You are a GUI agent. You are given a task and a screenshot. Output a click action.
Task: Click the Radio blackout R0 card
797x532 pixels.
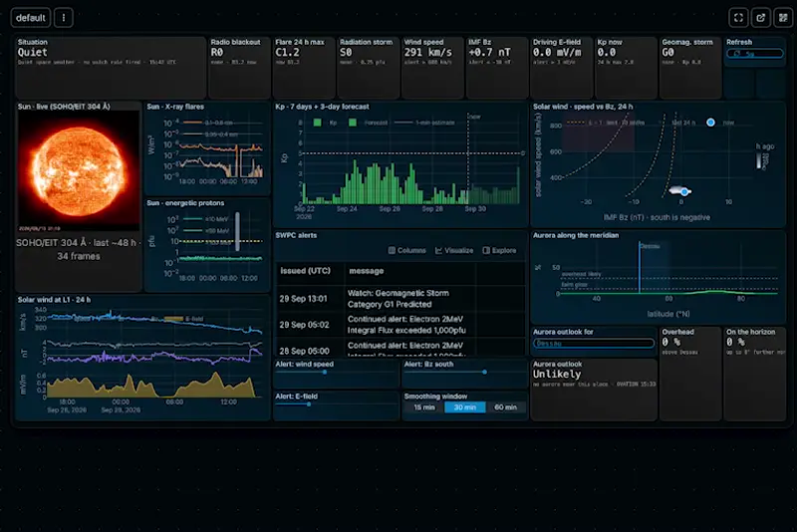coord(239,67)
